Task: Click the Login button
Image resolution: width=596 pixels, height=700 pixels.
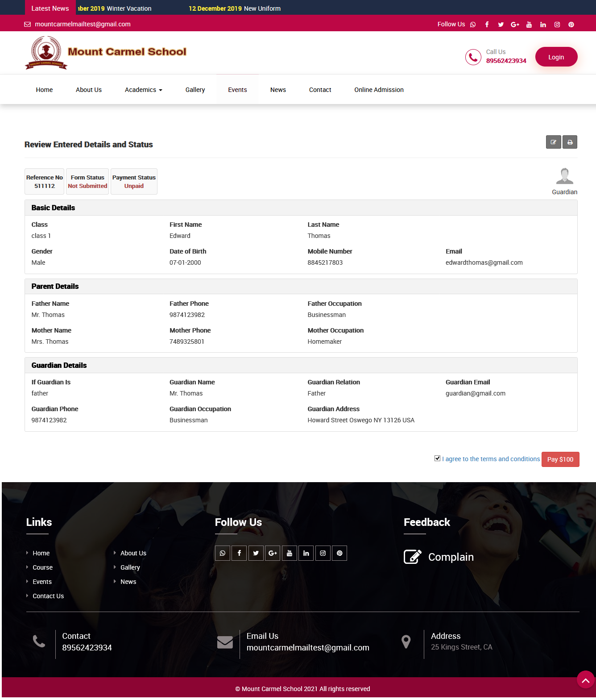Action: pos(556,57)
